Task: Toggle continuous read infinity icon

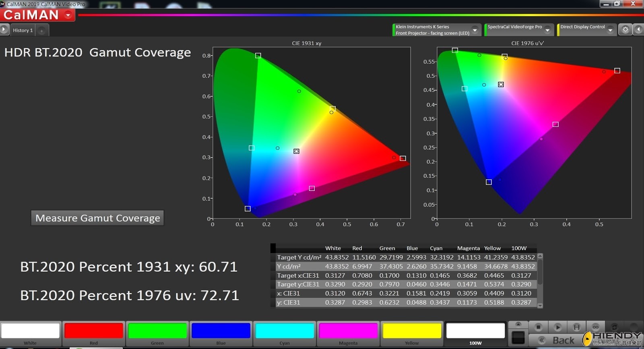Action: [x=596, y=327]
